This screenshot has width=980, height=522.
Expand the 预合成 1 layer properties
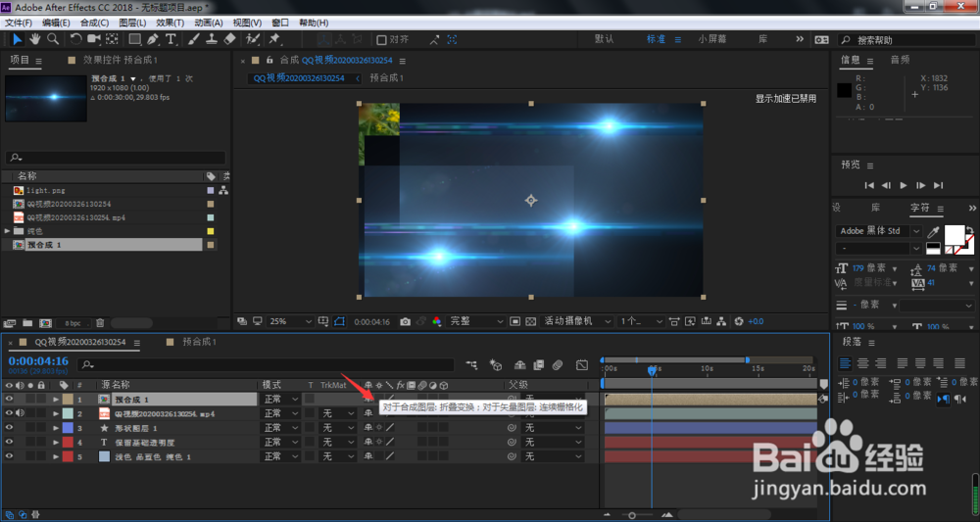pyautogui.click(x=56, y=399)
